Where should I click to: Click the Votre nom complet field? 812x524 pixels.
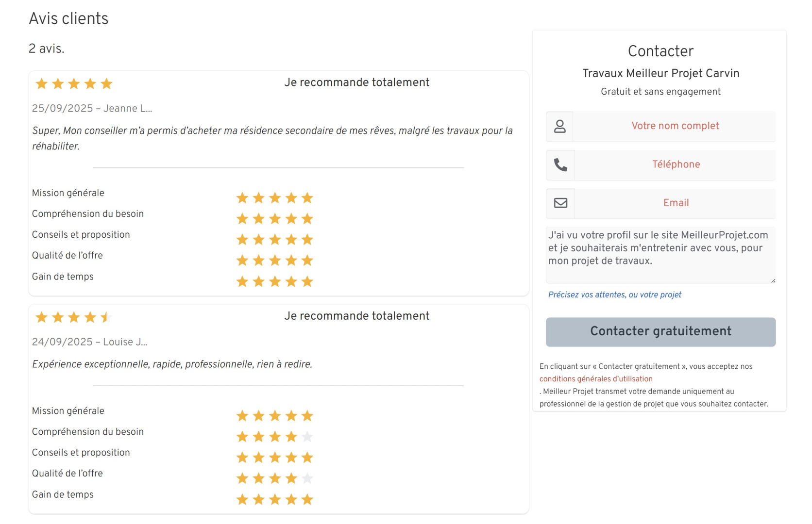(x=675, y=126)
